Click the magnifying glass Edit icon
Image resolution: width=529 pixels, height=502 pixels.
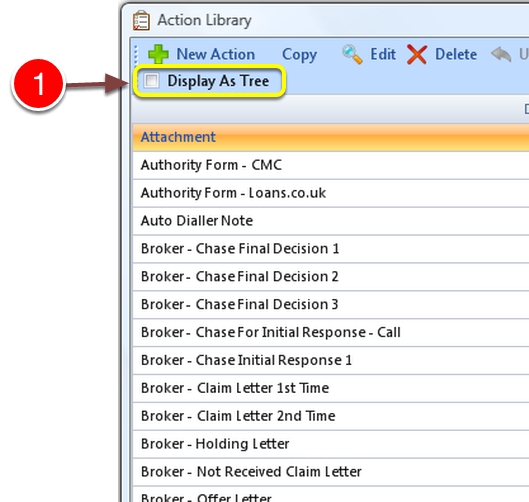[352, 54]
